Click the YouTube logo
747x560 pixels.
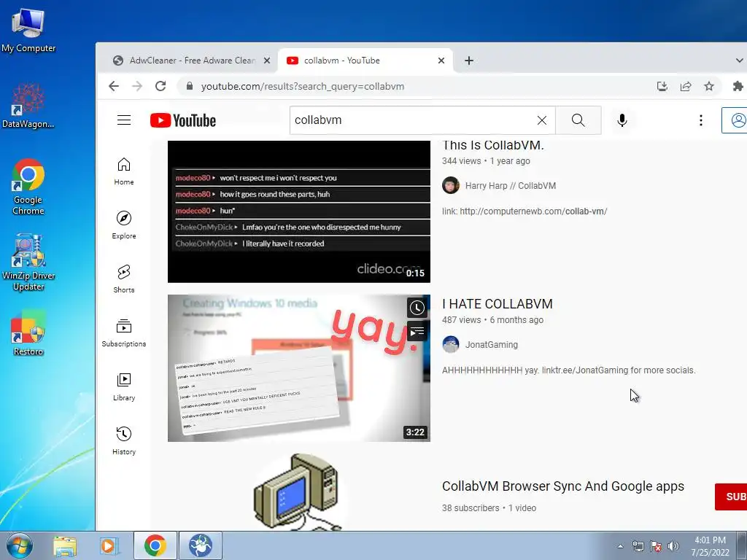tap(183, 120)
